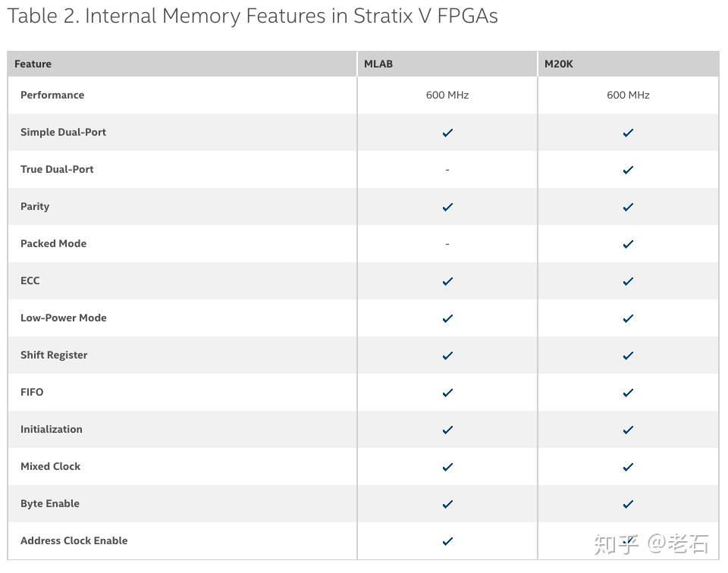Screen dimensions: 728x573
Task: Click the M20K Mixed Clock checkmark
Action: pyautogui.click(x=628, y=467)
